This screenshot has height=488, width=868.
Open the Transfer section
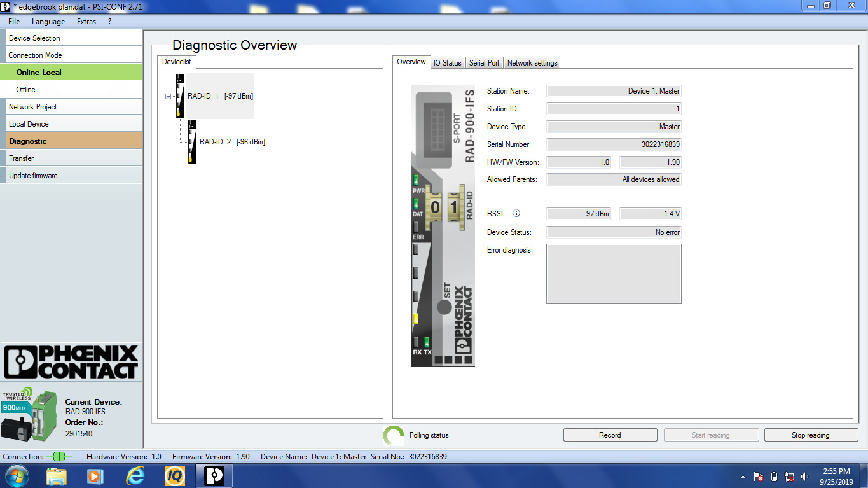pos(71,158)
